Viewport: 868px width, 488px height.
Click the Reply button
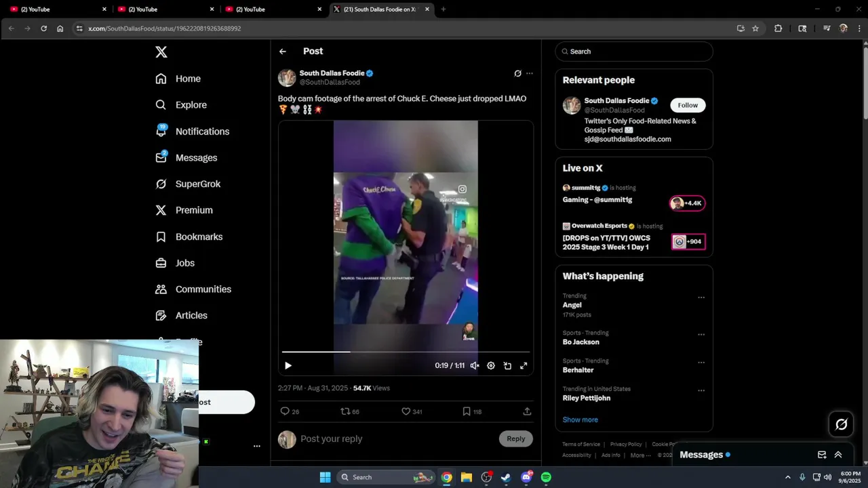[516, 439]
